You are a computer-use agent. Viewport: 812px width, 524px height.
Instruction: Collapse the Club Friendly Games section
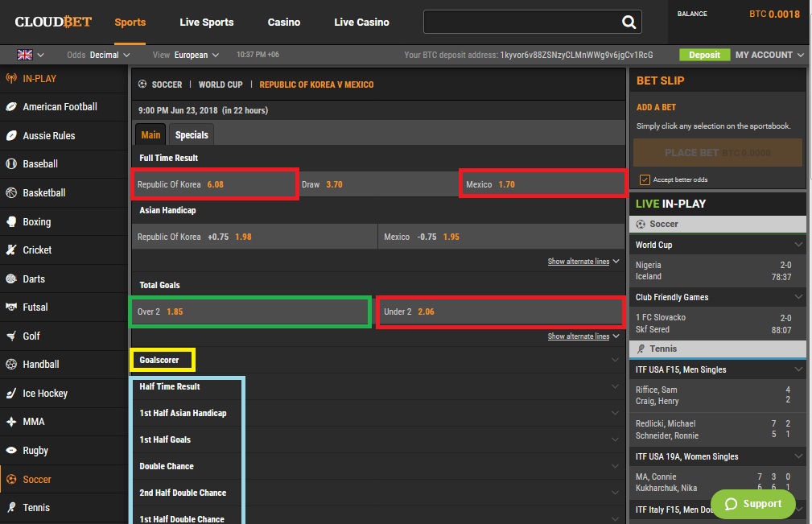pyautogui.click(x=798, y=297)
